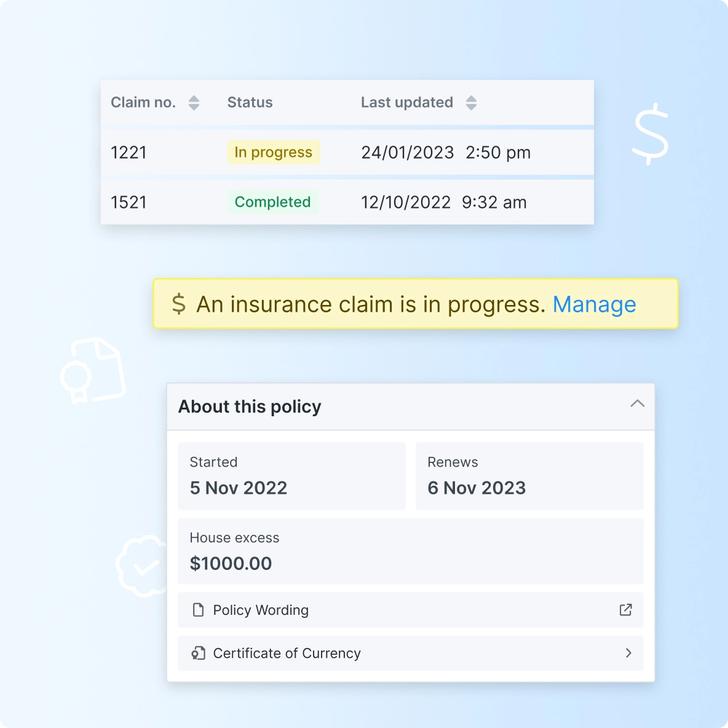This screenshot has height=728, width=728.
Task: Click the white verified badge checkmark illustration
Action: click(143, 566)
